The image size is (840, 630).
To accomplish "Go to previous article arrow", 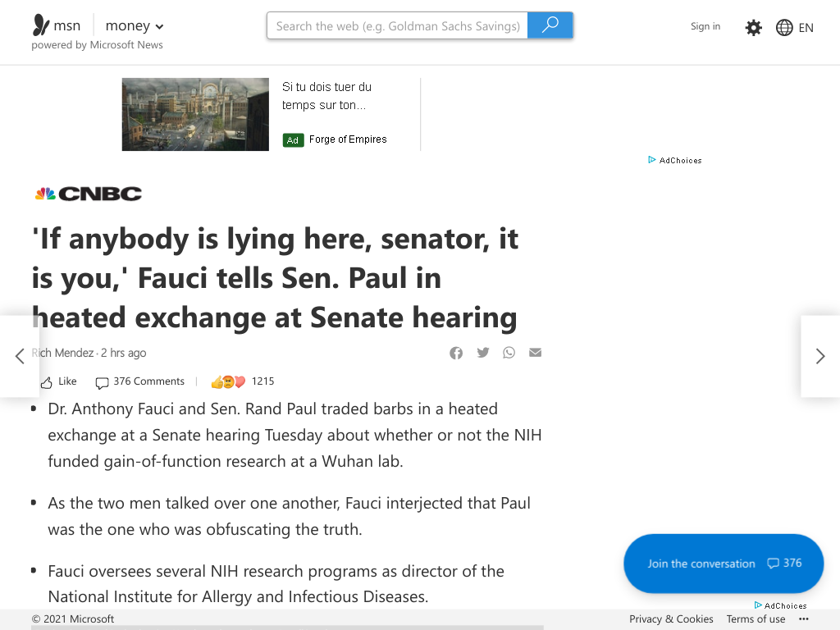I will 20,356.
